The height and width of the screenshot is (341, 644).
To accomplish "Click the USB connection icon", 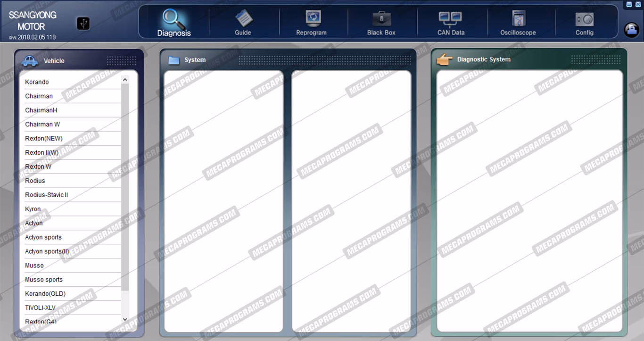I will (83, 24).
